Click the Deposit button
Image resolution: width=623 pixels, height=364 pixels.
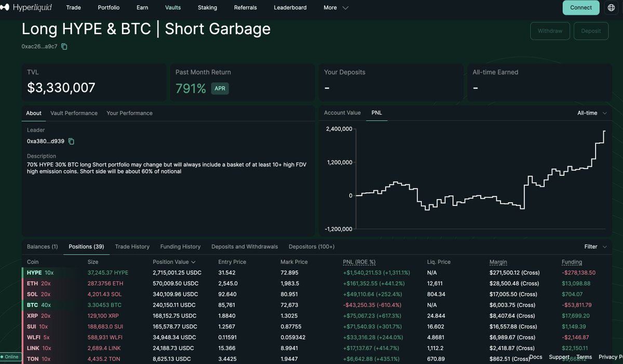(591, 31)
